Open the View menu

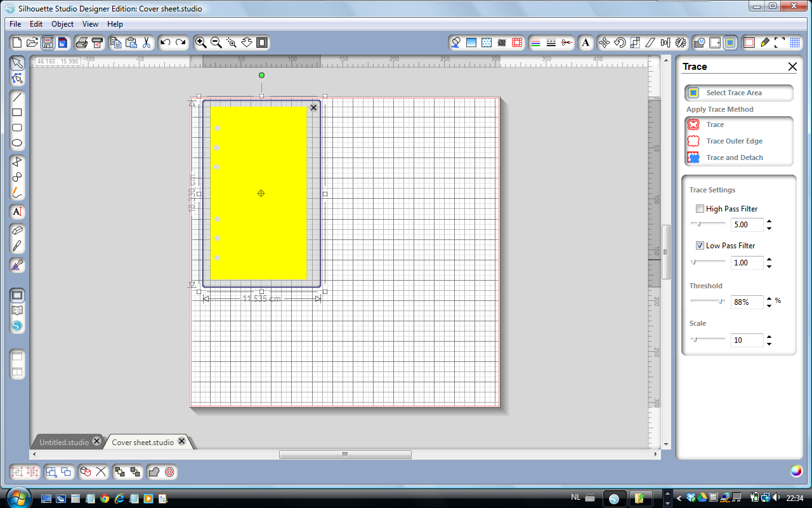[90, 23]
